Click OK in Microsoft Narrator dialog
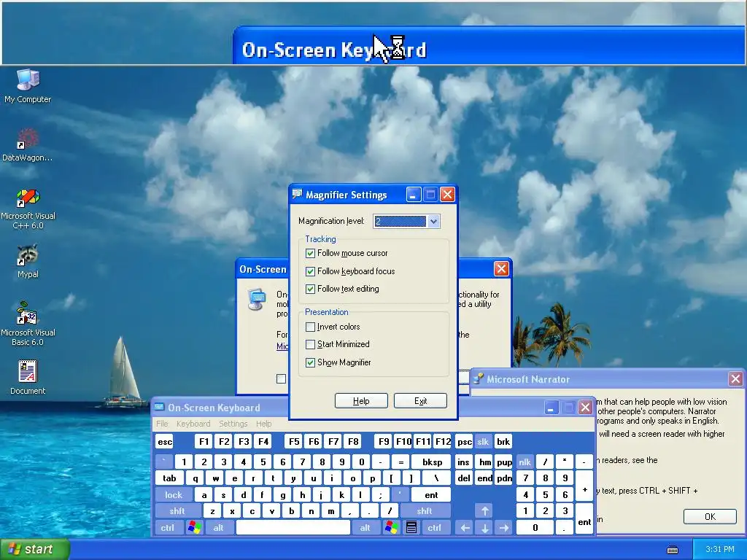This screenshot has width=747, height=560. 710,517
